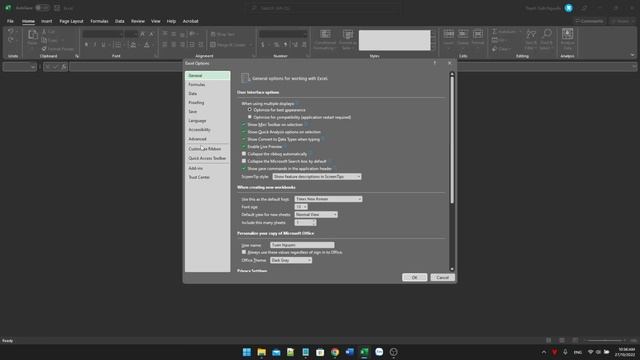Click the Increase Font Size icon
Screen dimensions: 640x360
click(x=142, y=34)
